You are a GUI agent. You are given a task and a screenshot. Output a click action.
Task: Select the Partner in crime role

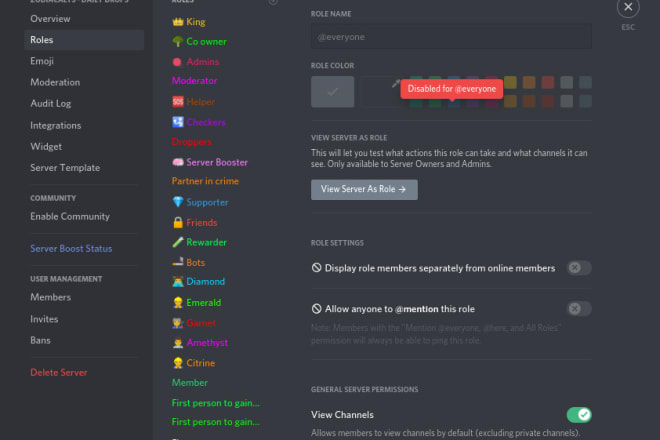205,181
